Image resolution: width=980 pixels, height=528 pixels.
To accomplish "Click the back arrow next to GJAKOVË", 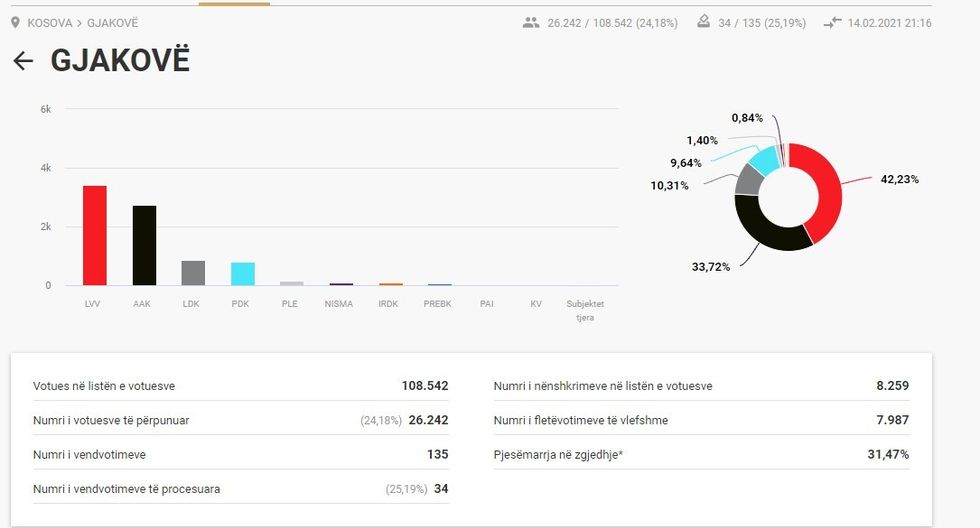I will coord(23,61).
